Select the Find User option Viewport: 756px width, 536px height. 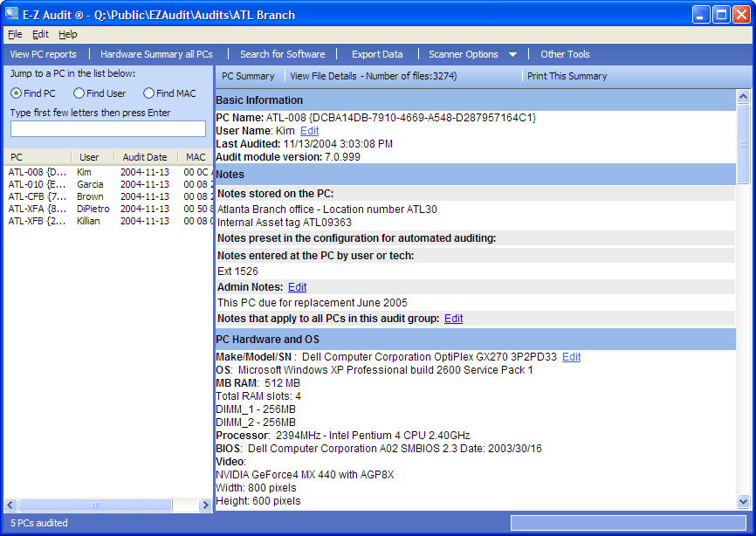point(79,93)
